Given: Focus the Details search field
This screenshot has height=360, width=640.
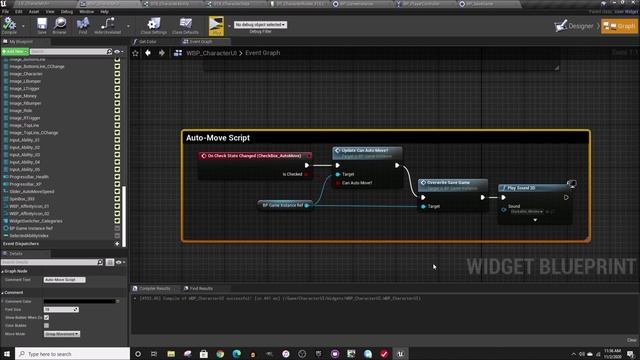Looking at the screenshot, I should pos(52,262).
